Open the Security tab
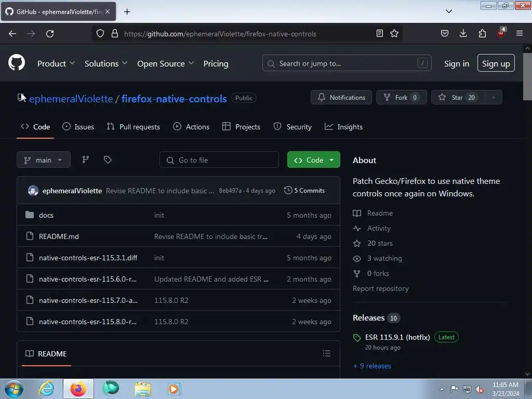The width and height of the screenshot is (532, 399). click(292, 127)
